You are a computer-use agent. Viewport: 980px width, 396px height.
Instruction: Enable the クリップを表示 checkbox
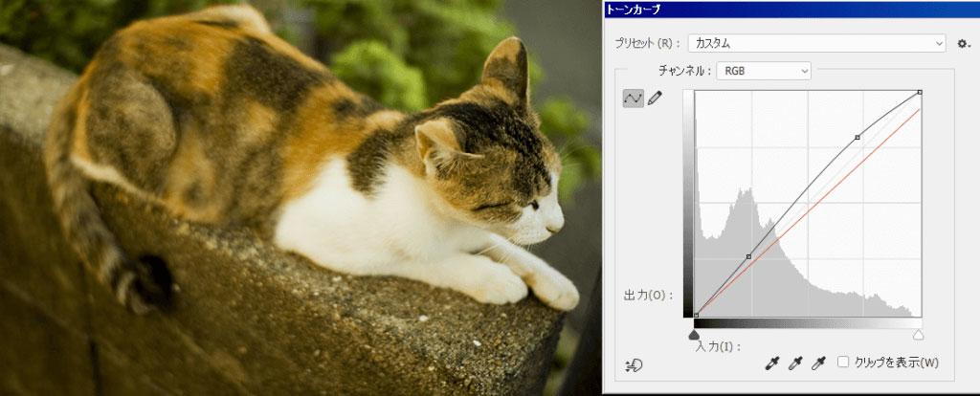843,363
